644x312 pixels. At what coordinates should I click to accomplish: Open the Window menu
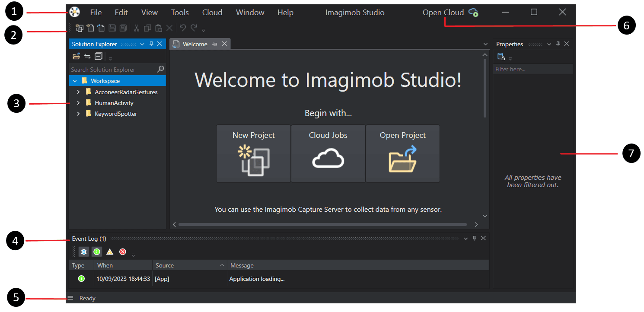tap(249, 13)
